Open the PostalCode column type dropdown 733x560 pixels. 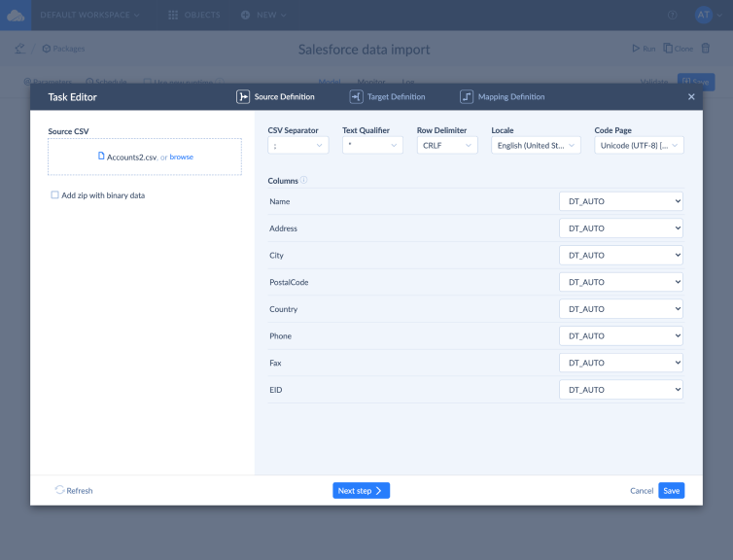click(621, 282)
